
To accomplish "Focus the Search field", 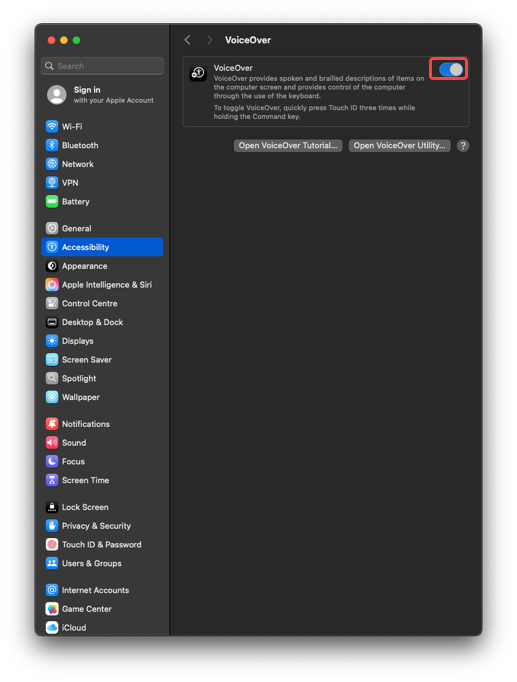I will (103, 66).
